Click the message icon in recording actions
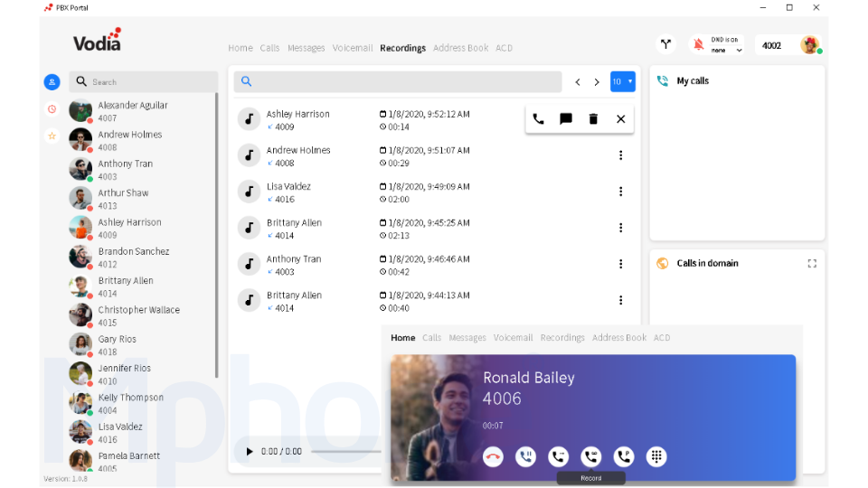 click(566, 119)
